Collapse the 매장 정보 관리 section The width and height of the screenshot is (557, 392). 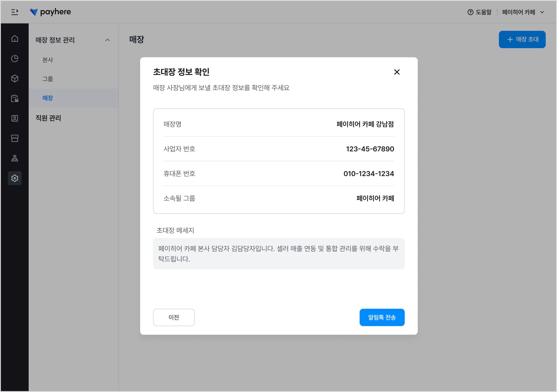point(107,40)
